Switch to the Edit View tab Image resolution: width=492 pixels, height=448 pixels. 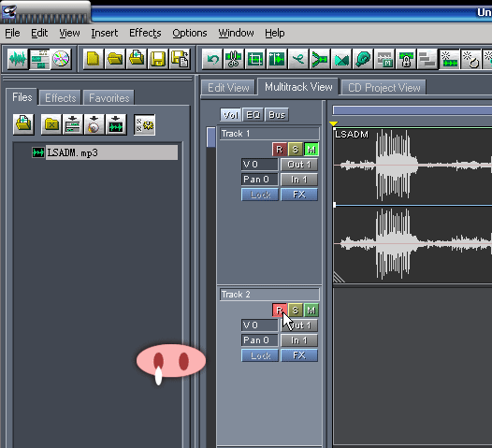[228, 88]
